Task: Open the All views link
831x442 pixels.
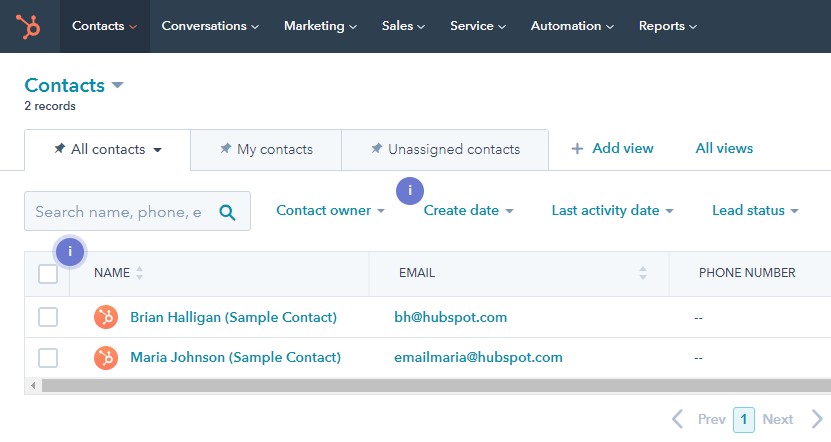Action: coord(724,148)
